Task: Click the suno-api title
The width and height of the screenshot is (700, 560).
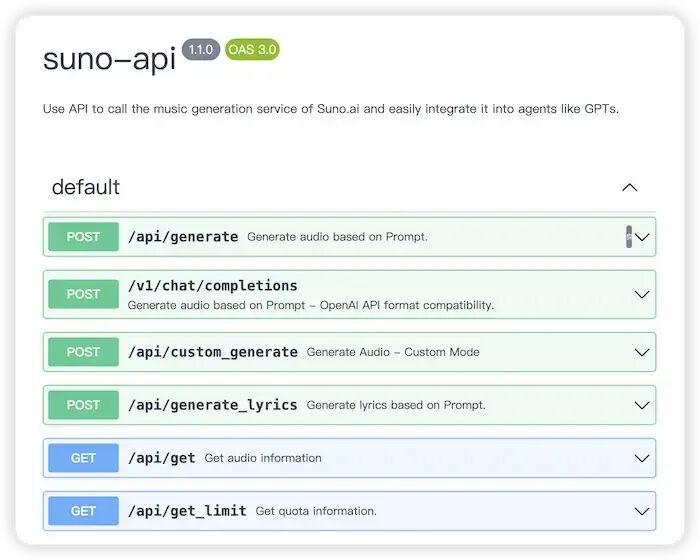Action: click(109, 59)
